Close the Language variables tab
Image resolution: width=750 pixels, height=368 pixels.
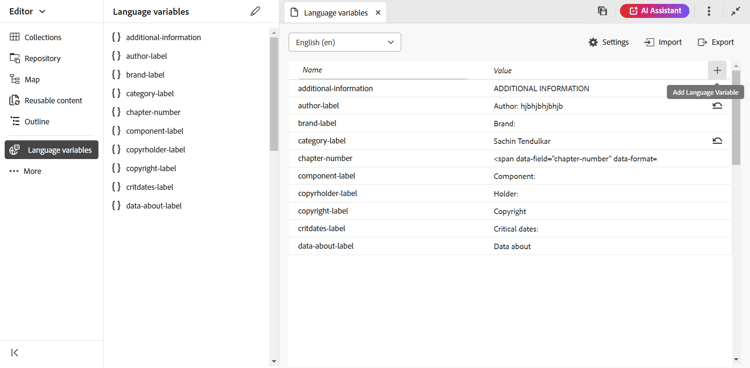click(x=378, y=13)
